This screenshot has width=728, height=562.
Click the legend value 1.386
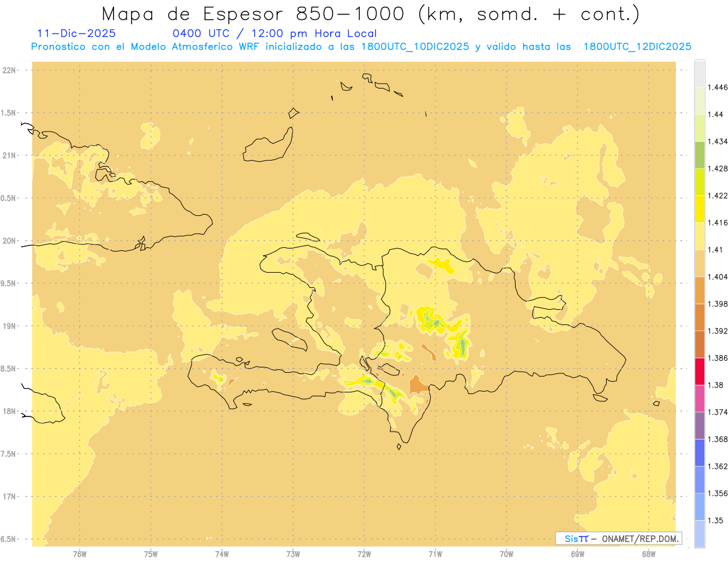[x=718, y=358]
